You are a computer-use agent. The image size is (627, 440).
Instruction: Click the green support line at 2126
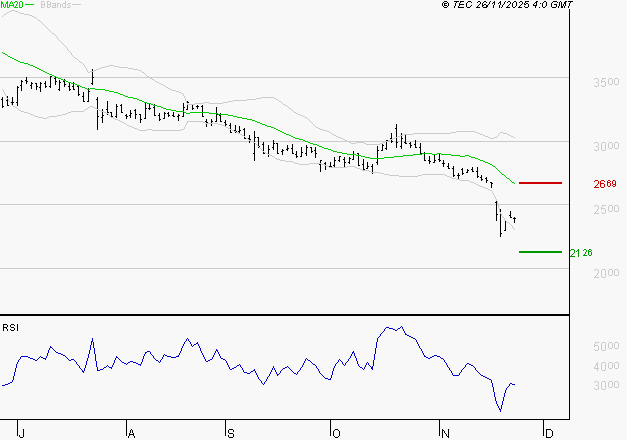coord(540,252)
